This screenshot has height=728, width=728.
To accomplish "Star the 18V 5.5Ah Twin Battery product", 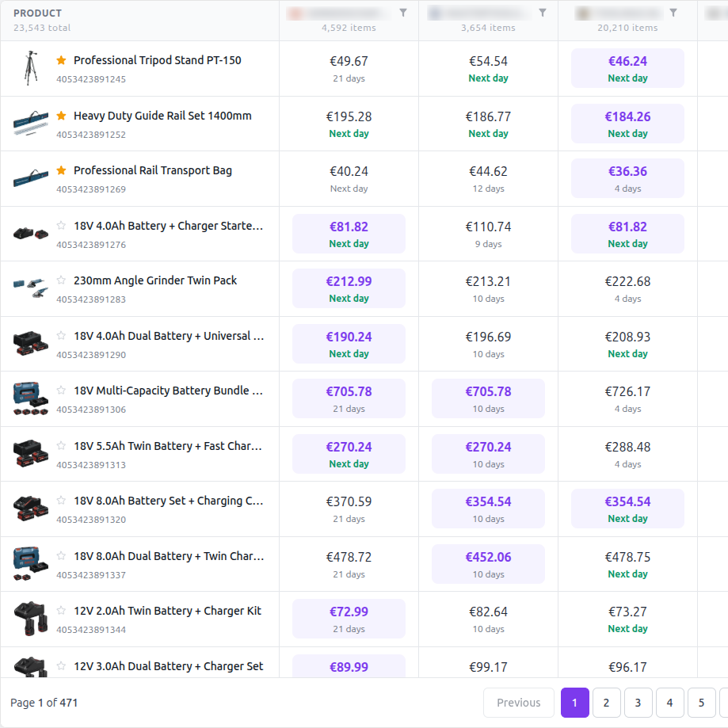I will click(61, 446).
